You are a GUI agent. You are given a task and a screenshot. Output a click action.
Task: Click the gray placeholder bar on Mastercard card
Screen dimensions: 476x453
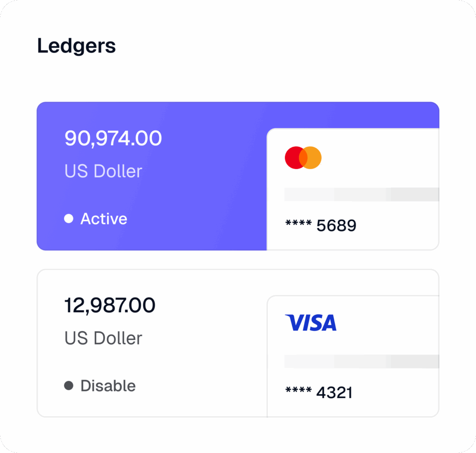pyautogui.click(x=362, y=195)
